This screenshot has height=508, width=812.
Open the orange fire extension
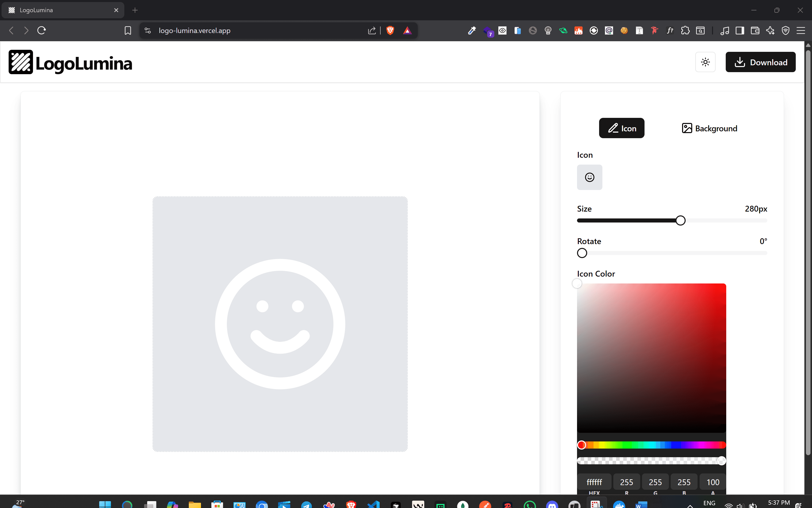pos(579,30)
